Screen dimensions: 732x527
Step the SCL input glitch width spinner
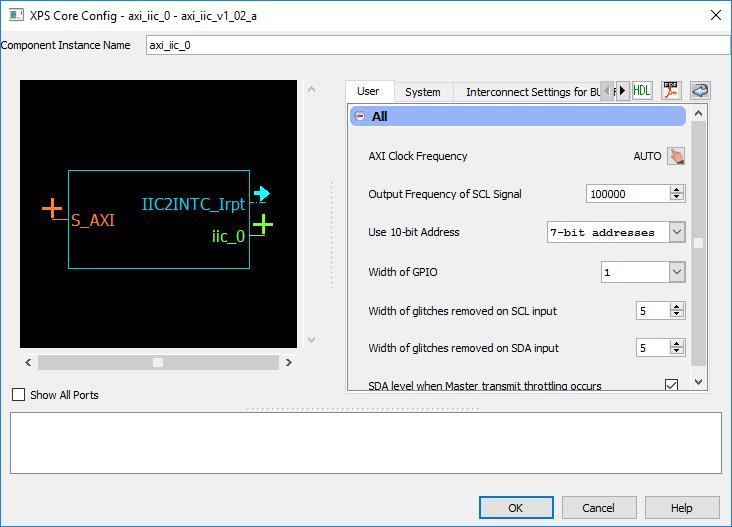(676, 310)
